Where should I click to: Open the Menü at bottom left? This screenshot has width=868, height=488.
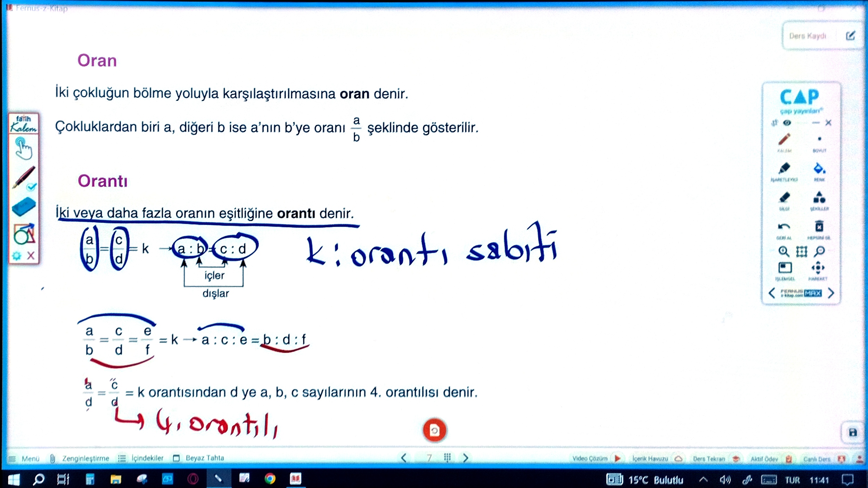click(x=31, y=458)
